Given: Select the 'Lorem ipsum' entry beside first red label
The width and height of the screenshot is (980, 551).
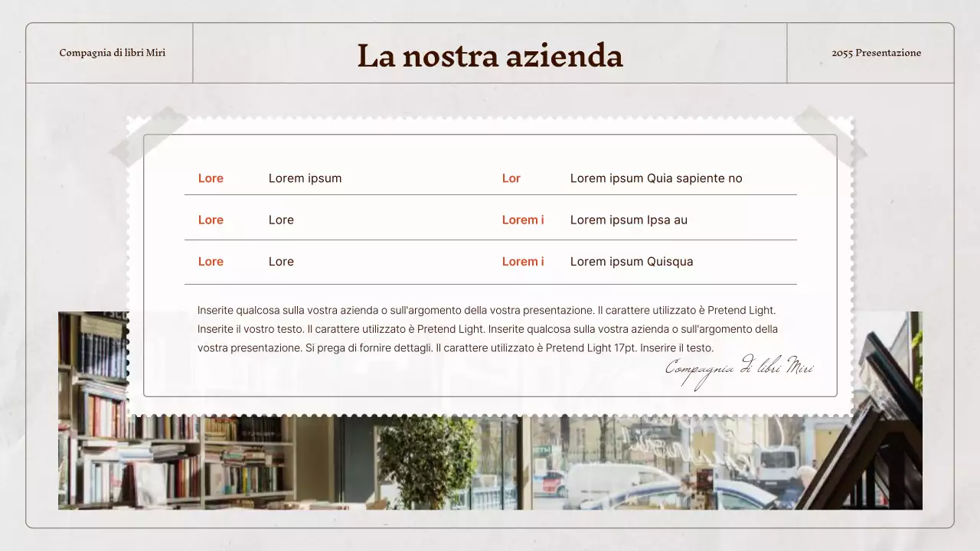Looking at the screenshot, I should point(305,178).
